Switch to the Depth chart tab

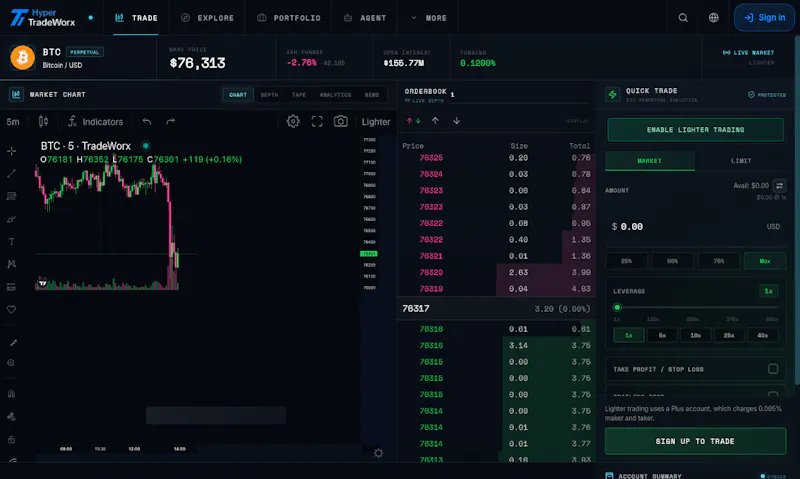tap(269, 95)
